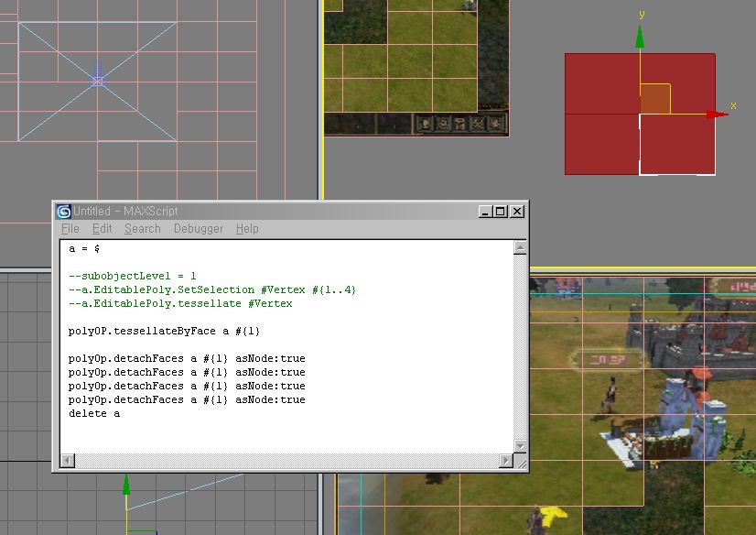Minimize the MAXScript editor window
756x535 pixels.
point(485,212)
